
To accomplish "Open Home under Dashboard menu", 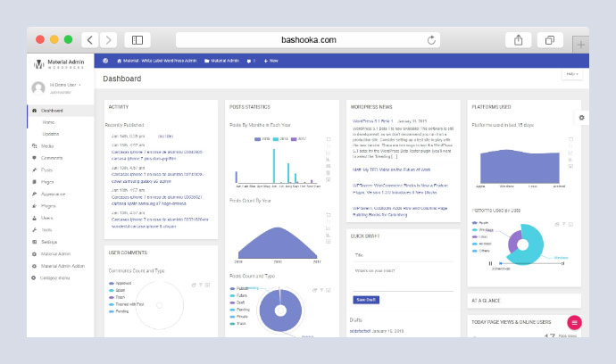I will pyautogui.click(x=49, y=122).
